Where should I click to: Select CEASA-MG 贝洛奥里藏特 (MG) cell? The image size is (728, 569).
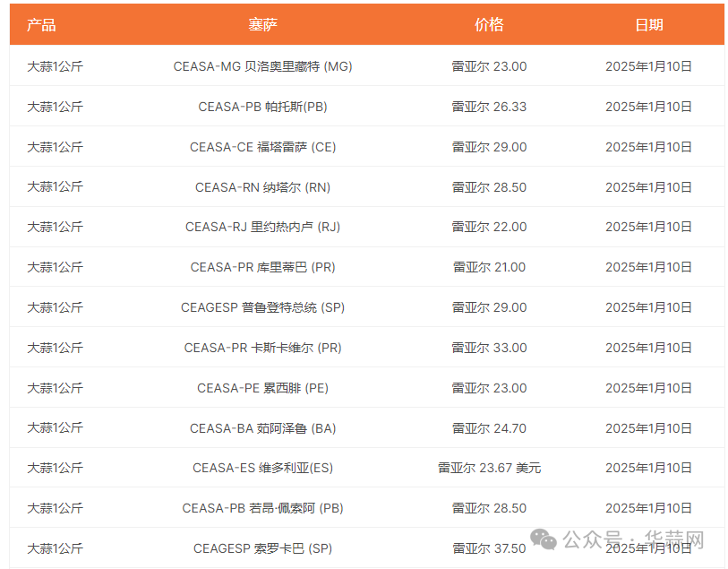pos(262,66)
